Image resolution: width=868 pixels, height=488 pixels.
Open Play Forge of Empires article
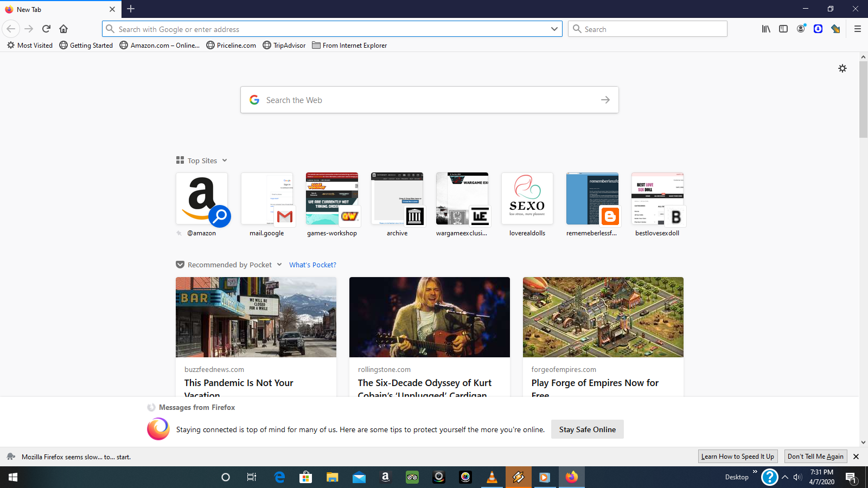coord(595,388)
